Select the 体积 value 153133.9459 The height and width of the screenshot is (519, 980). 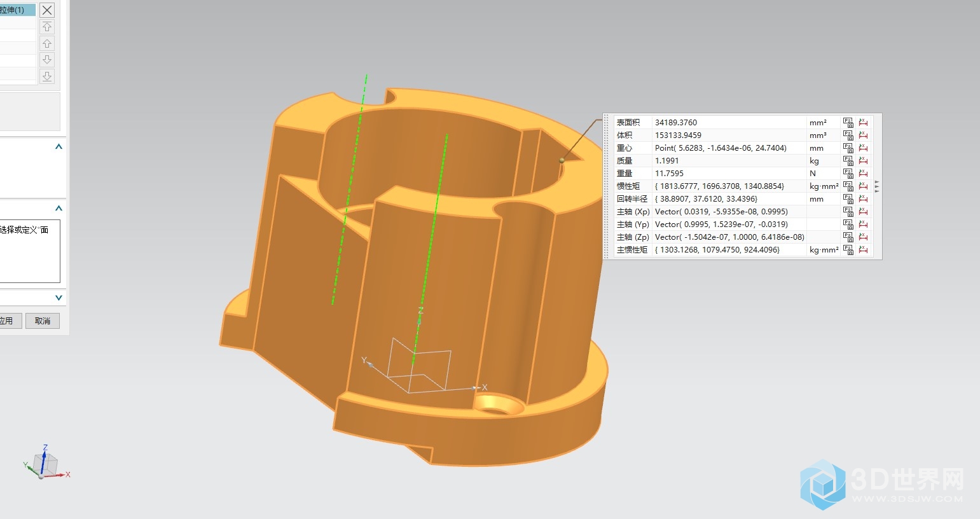click(x=678, y=135)
